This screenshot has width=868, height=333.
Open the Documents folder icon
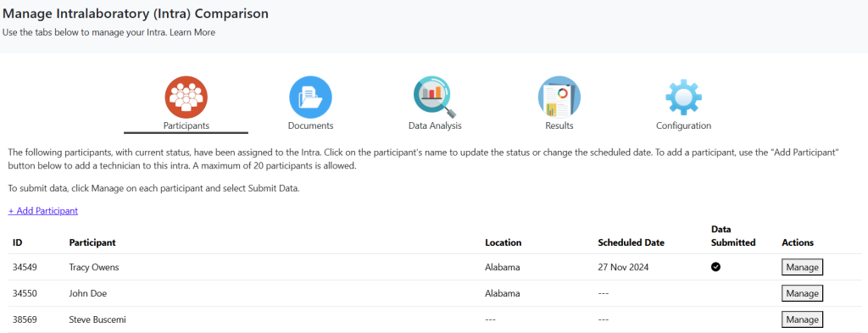[310, 97]
